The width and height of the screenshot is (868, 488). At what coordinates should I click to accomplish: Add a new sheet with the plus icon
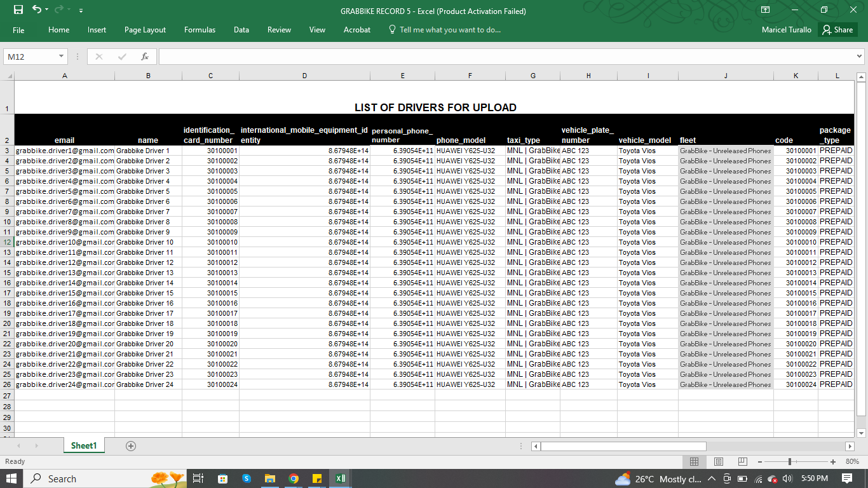pyautogui.click(x=131, y=446)
